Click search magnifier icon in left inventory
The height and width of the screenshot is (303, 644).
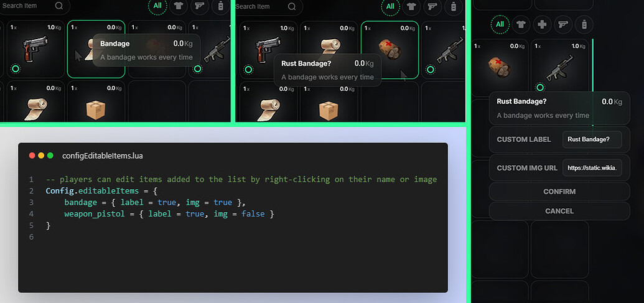point(58,6)
